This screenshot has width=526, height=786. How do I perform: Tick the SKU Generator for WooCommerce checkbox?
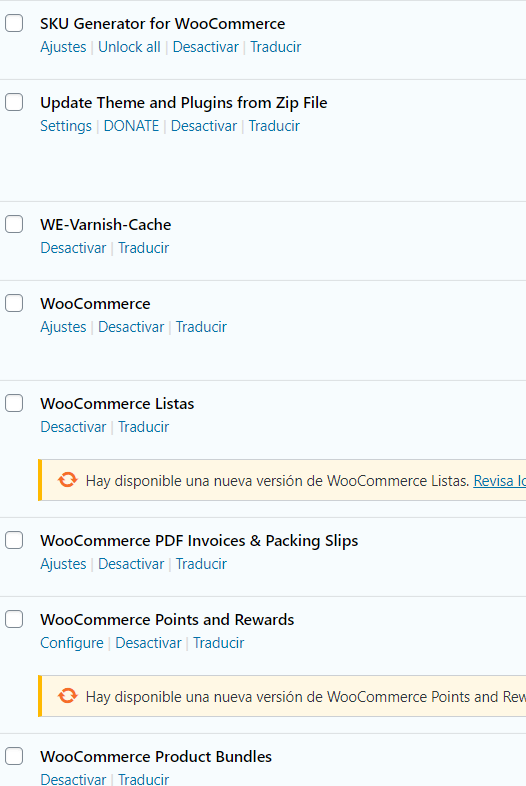(x=14, y=23)
